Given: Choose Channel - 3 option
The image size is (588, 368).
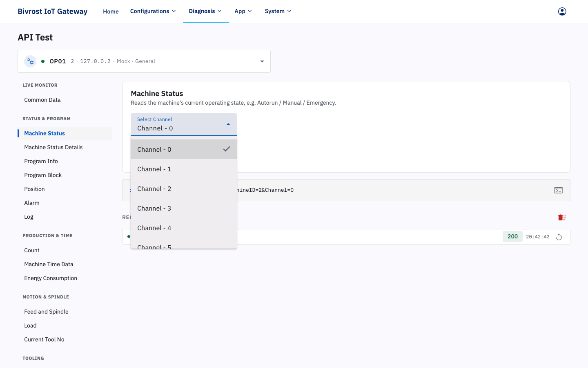Looking at the screenshot, I should (x=184, y=208).
